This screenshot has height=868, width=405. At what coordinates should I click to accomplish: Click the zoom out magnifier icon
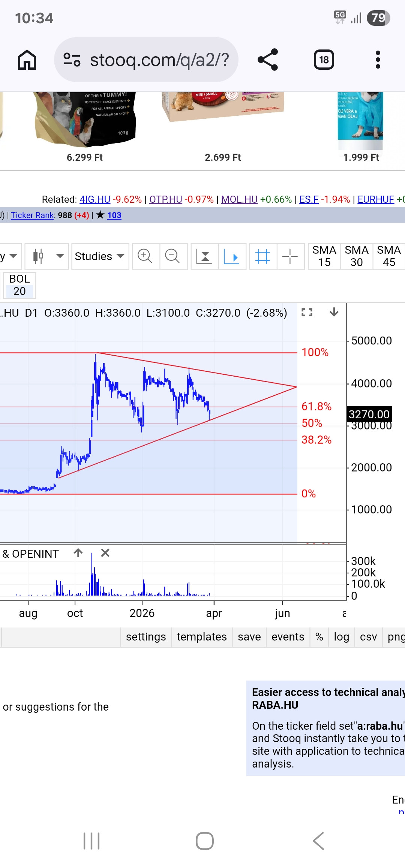click(x=172, y=256)
